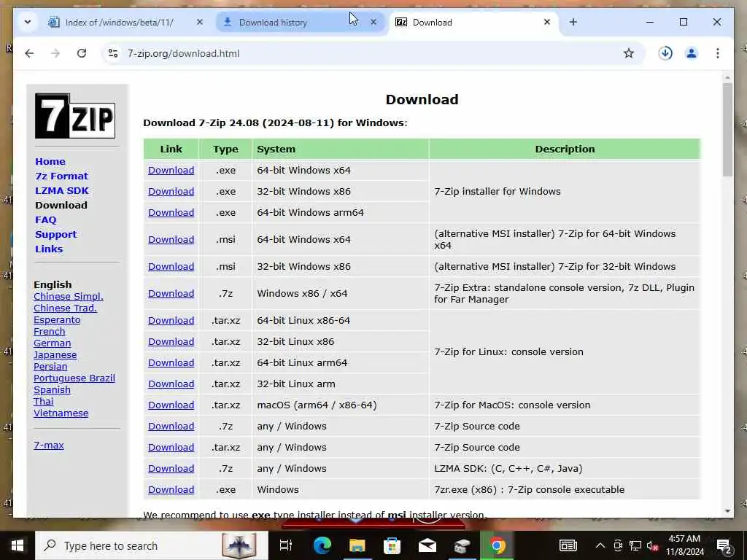Switch language to Thai
747x560 pixels.
click(x=43, y=402)
